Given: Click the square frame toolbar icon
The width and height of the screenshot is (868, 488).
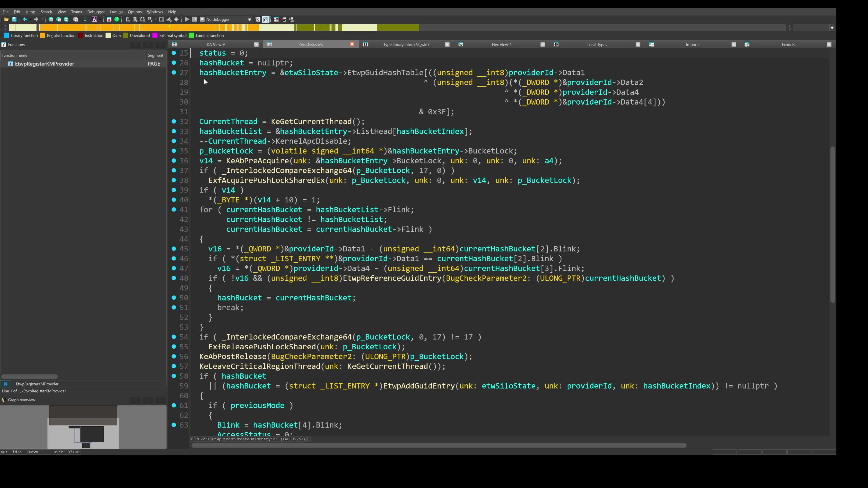Looking at the screenshot, I should tap(161, 19).
